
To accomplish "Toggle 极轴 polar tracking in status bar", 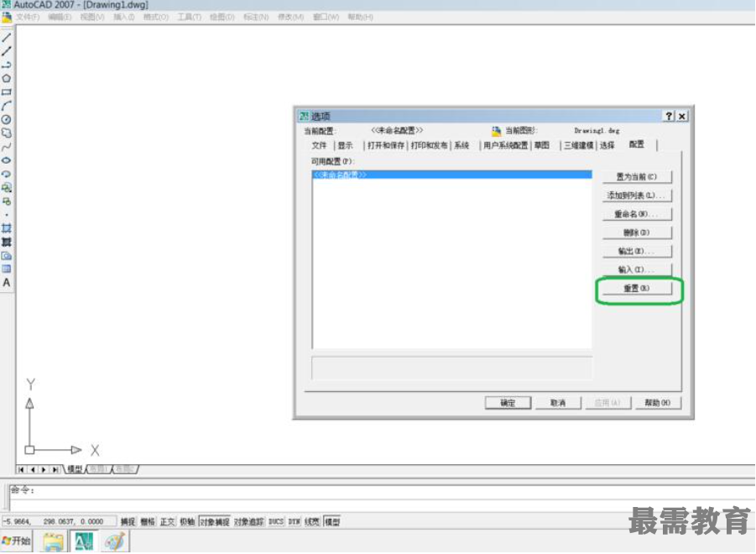I will [187, 522].
